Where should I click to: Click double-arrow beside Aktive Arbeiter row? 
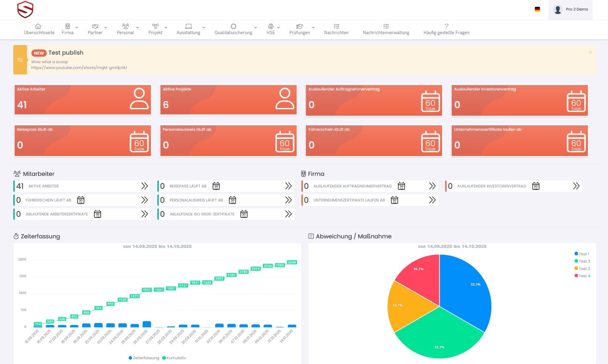point(144,186)
